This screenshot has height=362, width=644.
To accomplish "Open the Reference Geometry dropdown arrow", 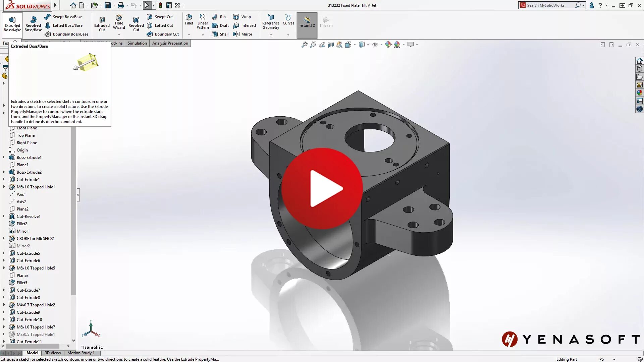I will coord(271,35).
